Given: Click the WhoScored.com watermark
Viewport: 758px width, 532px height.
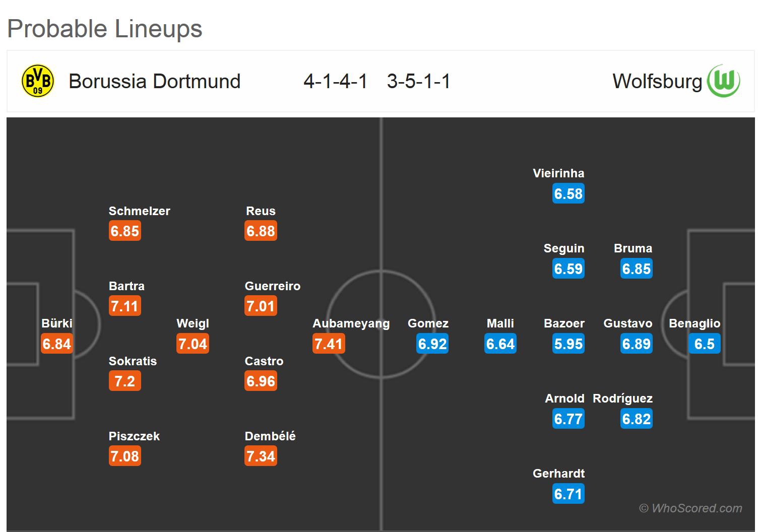Looking at the screenshot, I should click(690, 508).
